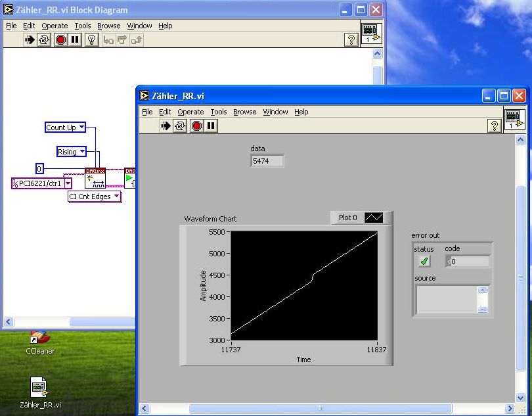Viewport: 532px width, 416px height.
Task: Toggle Highlight Execution lightbulb in Block Diagram
Action: (92, 39)
